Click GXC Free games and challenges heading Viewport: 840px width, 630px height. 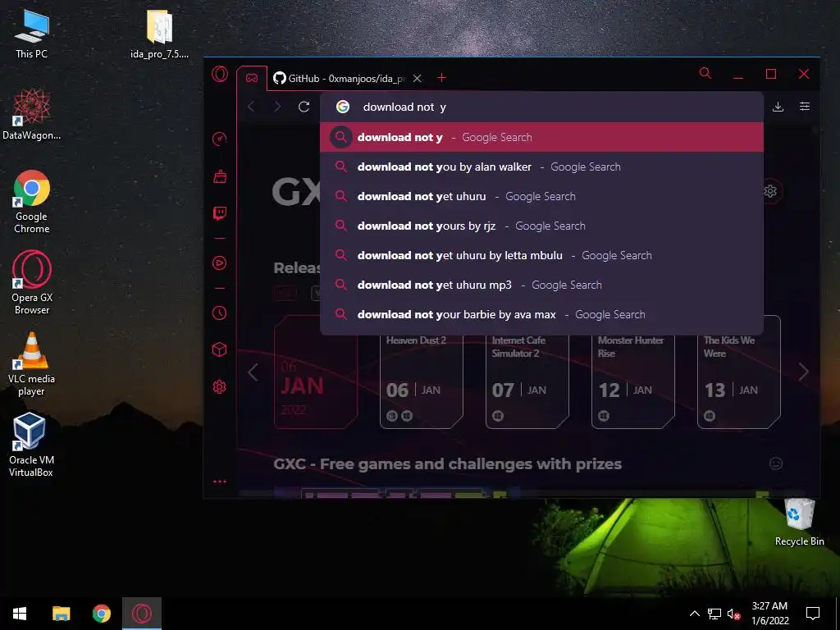coord(447,464)
